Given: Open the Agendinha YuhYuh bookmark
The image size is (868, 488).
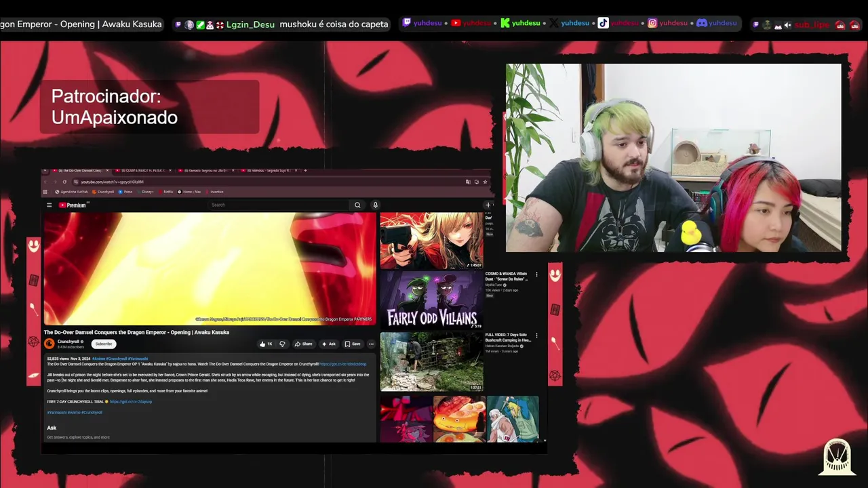Looking at the screenshot, I should pos(71,192).
